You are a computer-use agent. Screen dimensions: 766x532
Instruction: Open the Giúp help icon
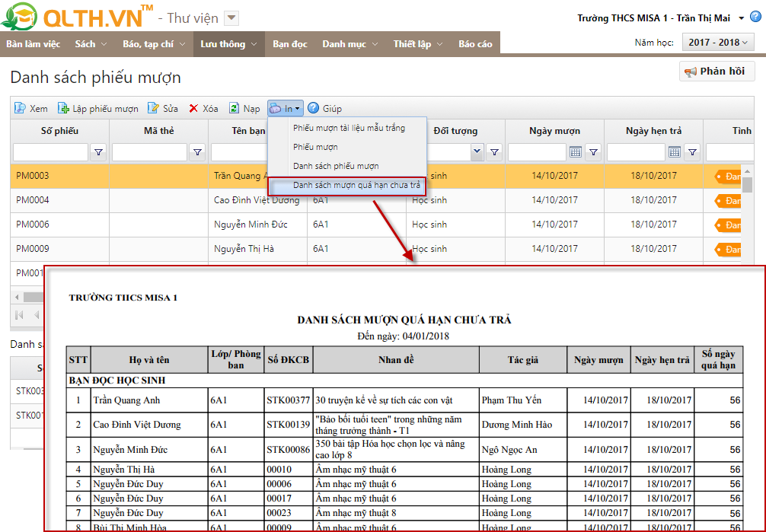coord(314,109)
